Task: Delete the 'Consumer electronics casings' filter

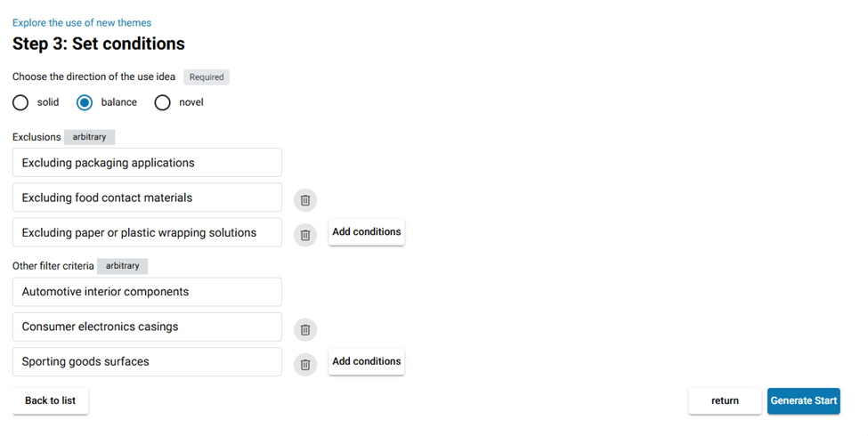Action: (x=305, y=329)
